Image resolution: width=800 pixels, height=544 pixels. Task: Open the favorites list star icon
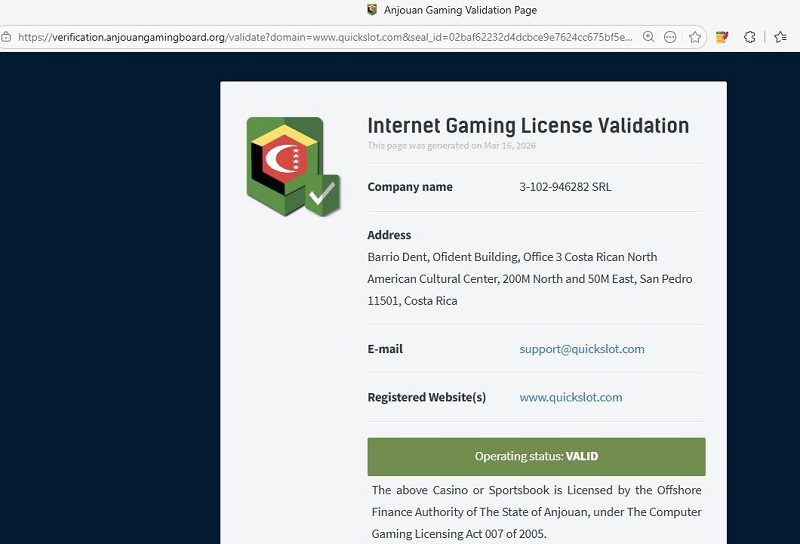[x=780, y=37]
